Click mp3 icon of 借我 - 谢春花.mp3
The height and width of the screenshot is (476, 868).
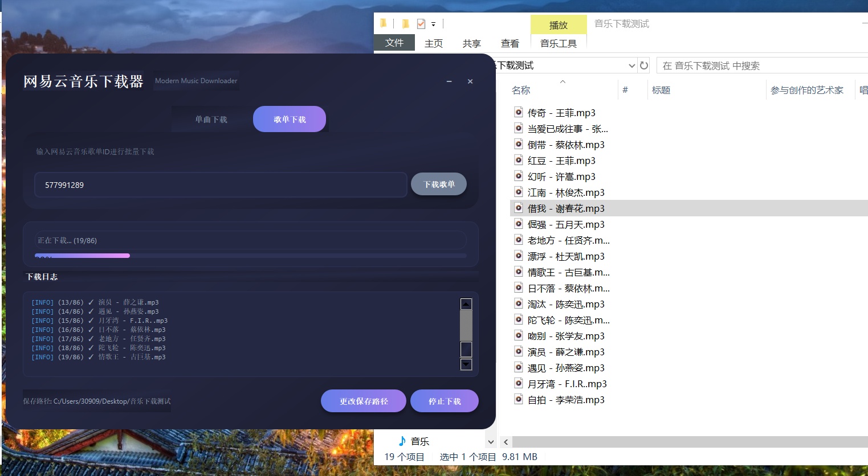[x=519, y=208]
